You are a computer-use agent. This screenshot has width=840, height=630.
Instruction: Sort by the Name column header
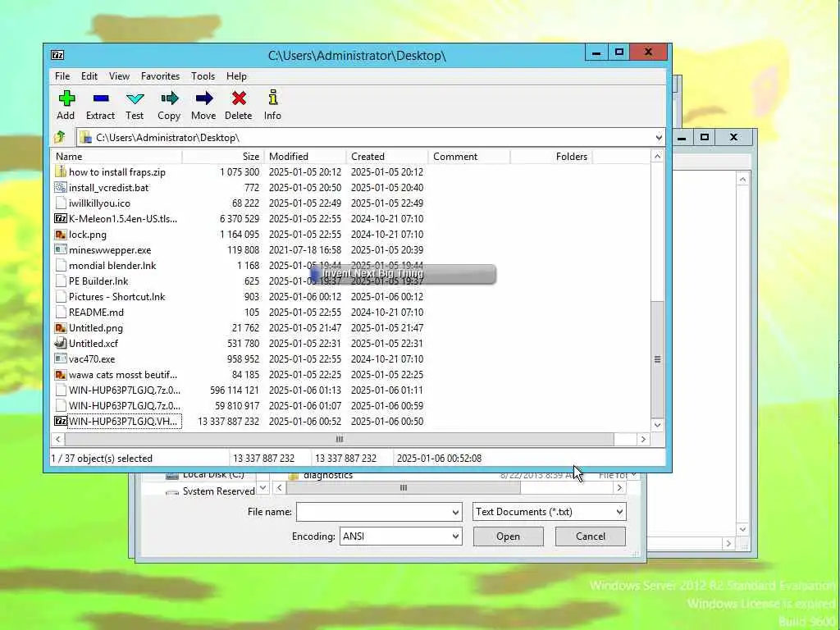click(x=116, y=157)
